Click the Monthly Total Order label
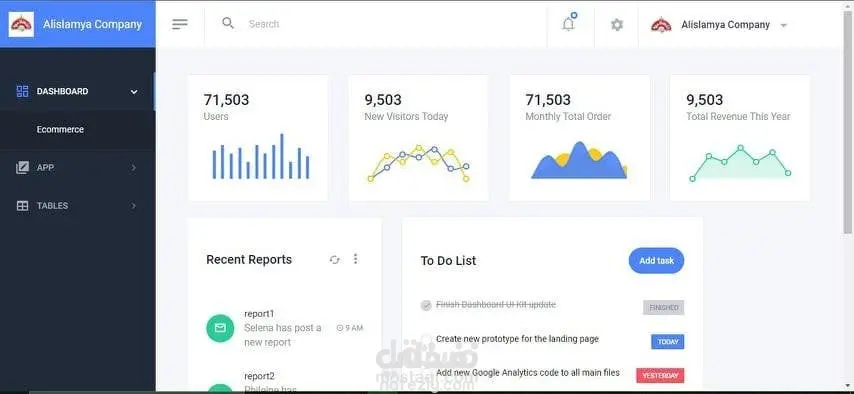The height and width of the screenshot is (394, 854). pos(568,116)
